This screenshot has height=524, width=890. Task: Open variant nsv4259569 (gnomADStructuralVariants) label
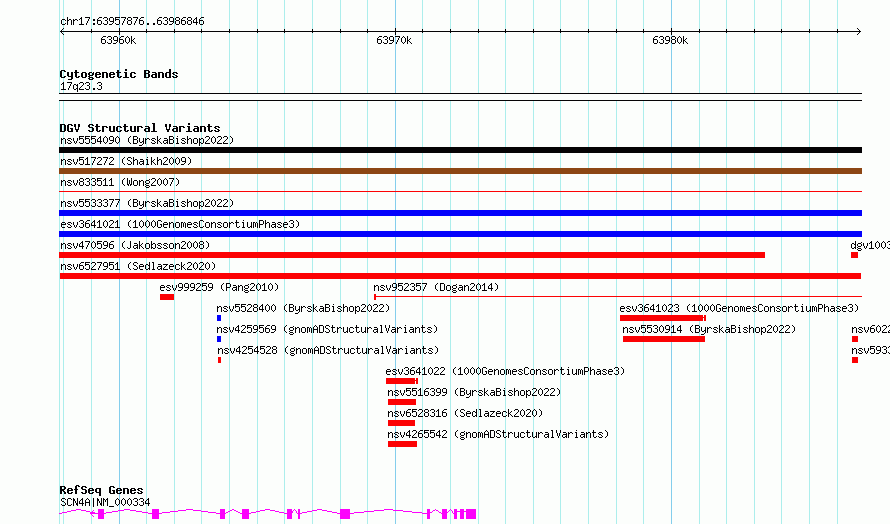327,329
